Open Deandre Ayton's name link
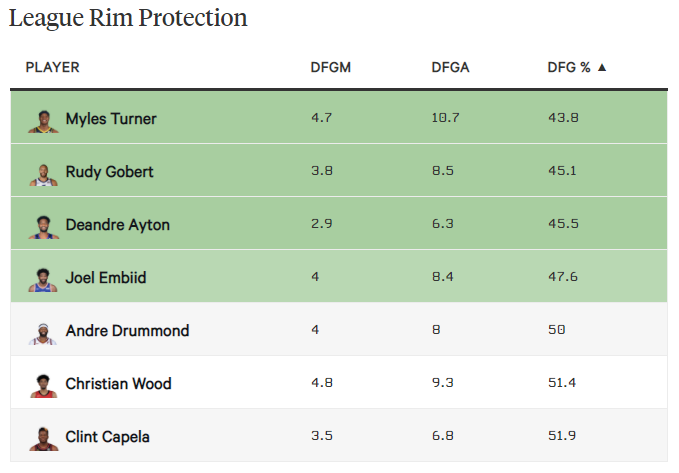 tap(117, 225)
